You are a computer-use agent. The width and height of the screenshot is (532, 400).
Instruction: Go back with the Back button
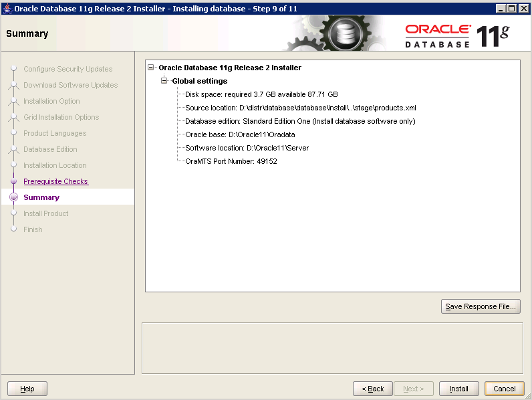372,389
